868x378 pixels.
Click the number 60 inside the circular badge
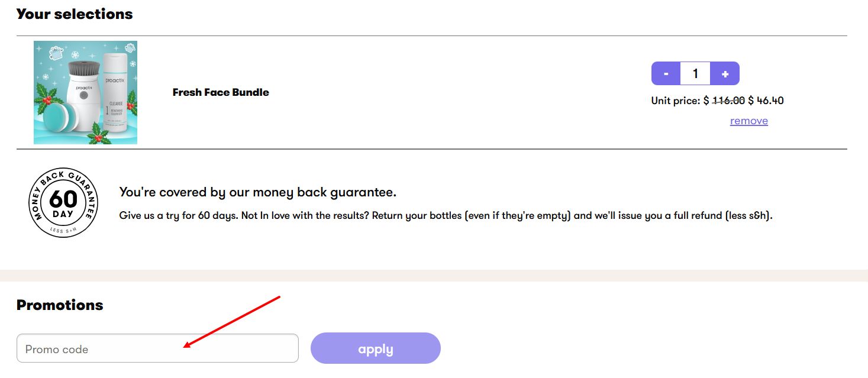[63, 198]
